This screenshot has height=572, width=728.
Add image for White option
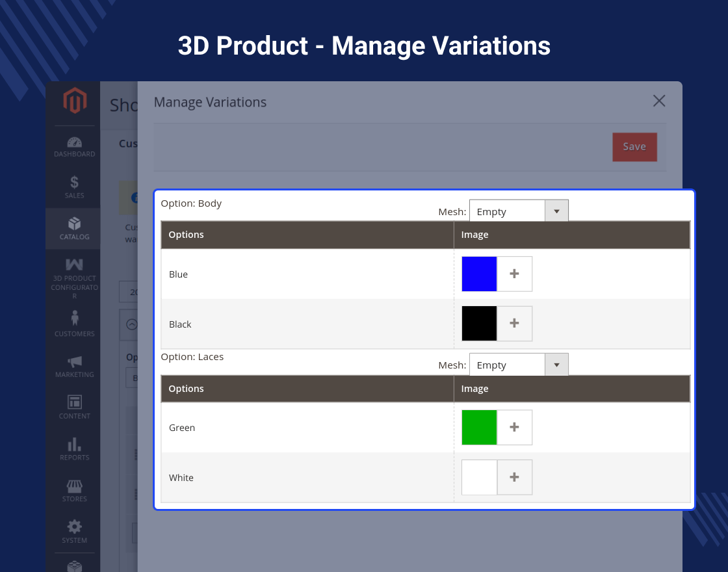click(514, 477)
